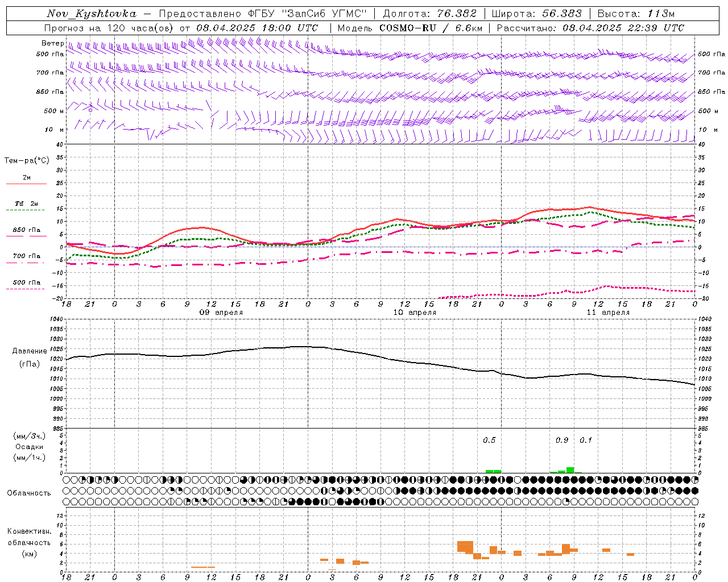Click the station name Nov_Kyshtovka

pyautogui.click(x=91, y=14)
